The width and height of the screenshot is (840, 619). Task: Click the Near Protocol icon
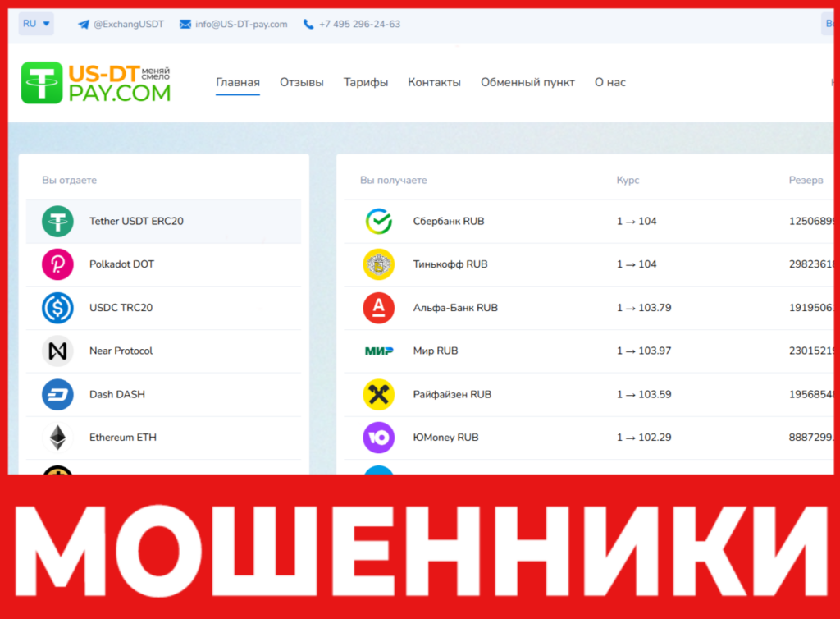[57, 351]
